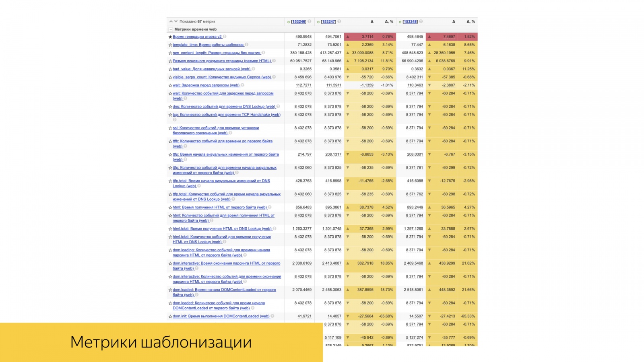Click the help icon beside "bad_value: Доля невалидных записей"

pos(253,69)
